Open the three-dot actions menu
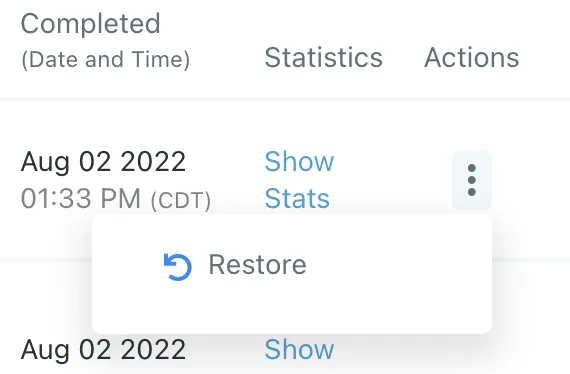The width and height of the screenshot is (570, 374). (x=472, y=180)
